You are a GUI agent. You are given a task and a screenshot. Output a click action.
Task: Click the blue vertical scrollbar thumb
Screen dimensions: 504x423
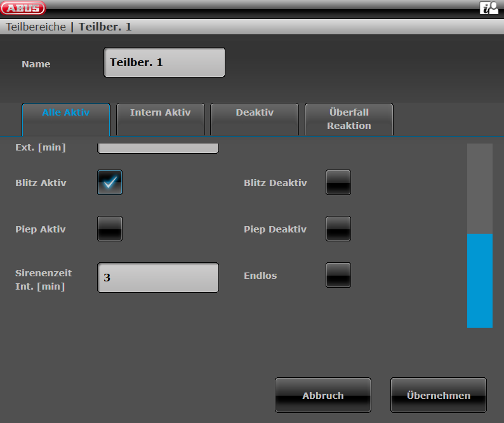point(480,280)
